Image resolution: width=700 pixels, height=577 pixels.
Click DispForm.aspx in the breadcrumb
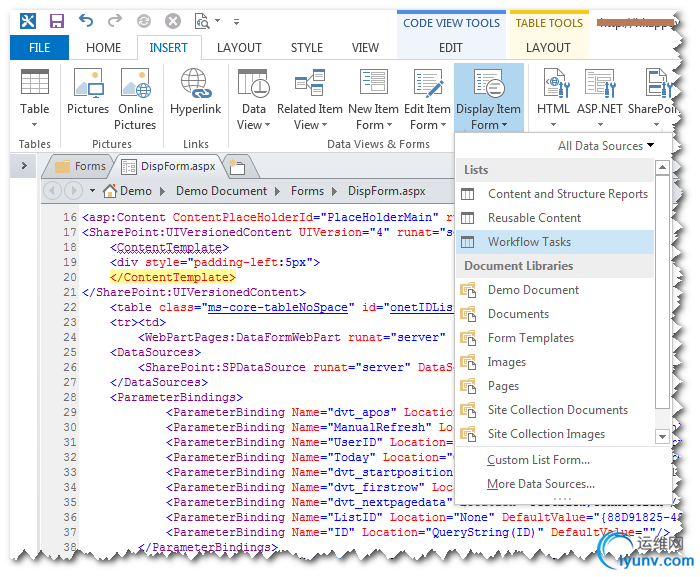coord(387,191)
